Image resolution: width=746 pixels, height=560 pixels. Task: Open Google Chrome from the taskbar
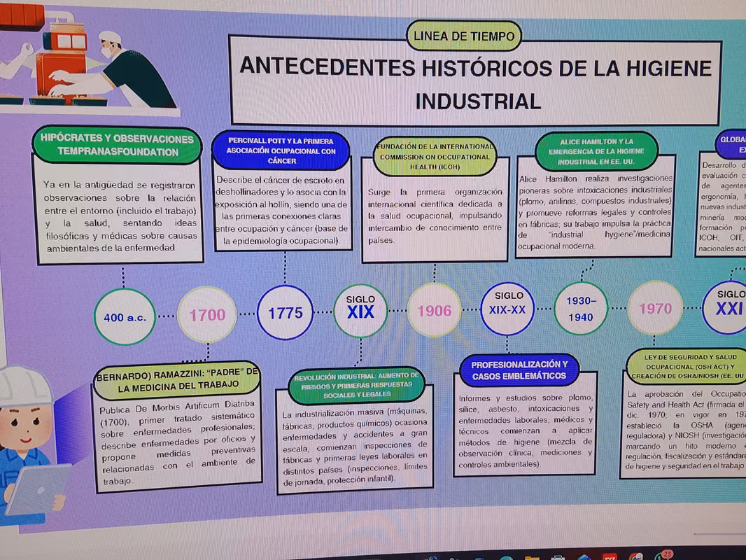click(635, 556)
